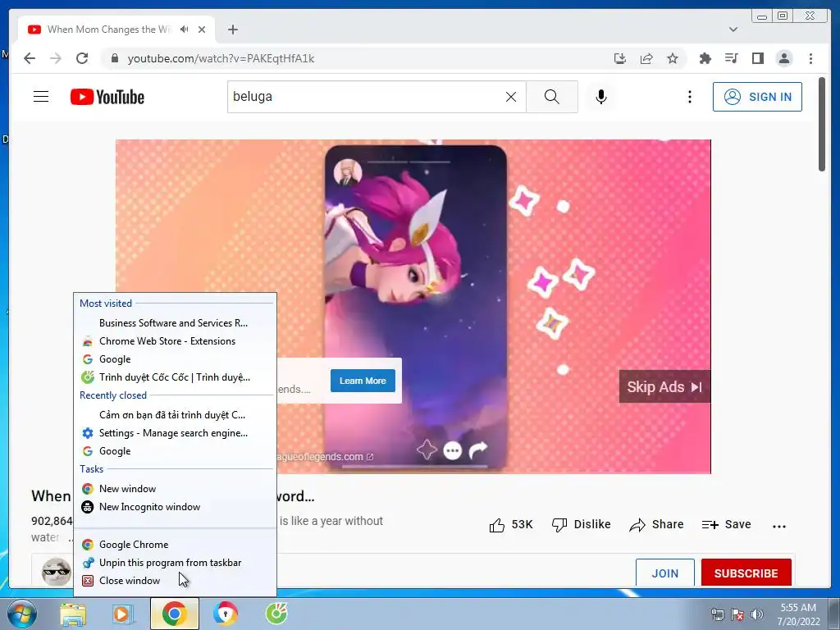Click the forward arrow in Chrome
This screenshot has width=840, height=630.
[x=56, y=58]
